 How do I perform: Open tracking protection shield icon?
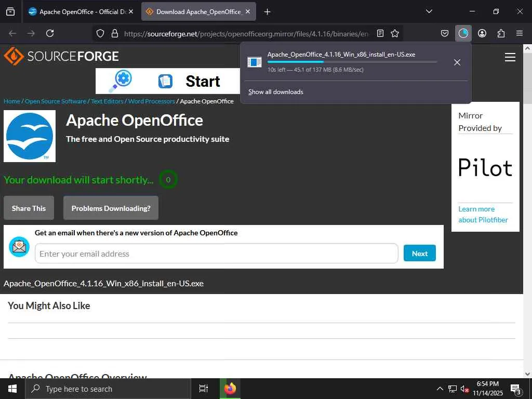(x=100, y=33)
